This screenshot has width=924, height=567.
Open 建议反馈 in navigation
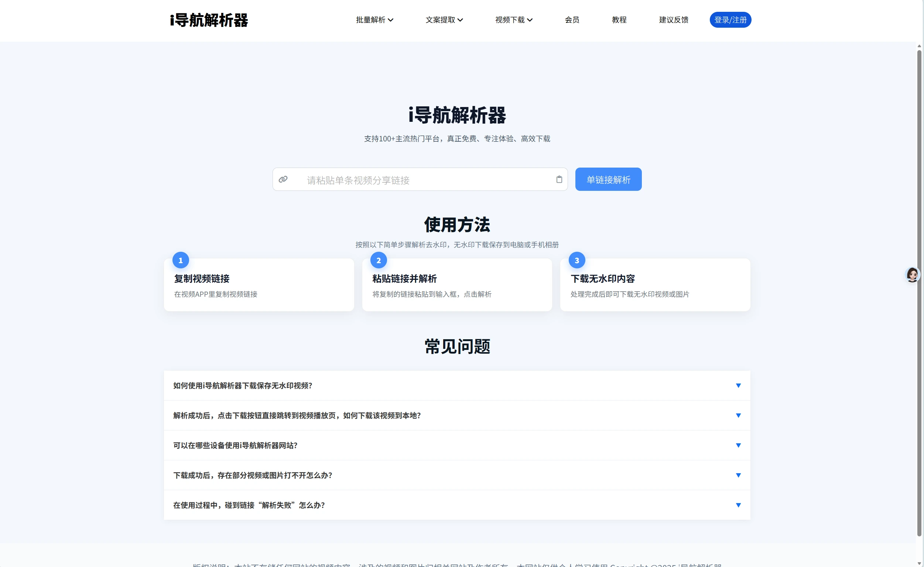click(x=673, y=20)
